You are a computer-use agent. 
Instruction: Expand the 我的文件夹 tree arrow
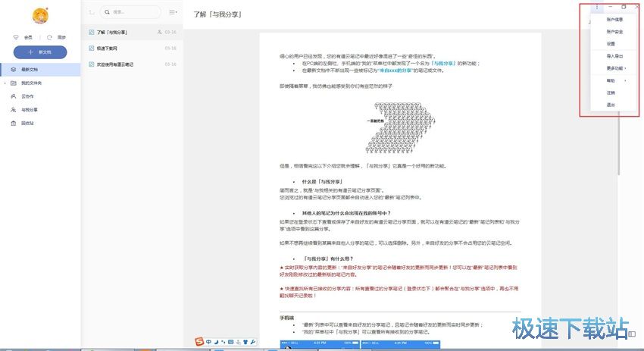[5, 83]
